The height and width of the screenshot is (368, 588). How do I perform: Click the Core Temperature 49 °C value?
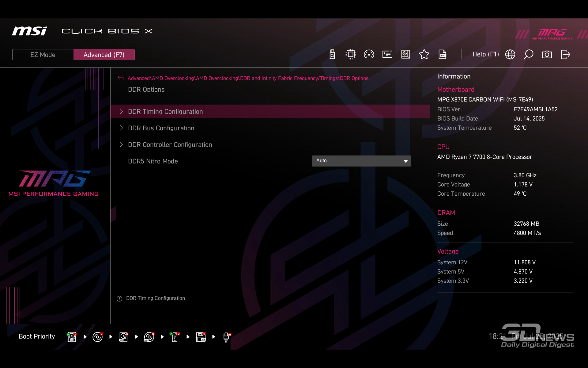(x=520, y=194)
